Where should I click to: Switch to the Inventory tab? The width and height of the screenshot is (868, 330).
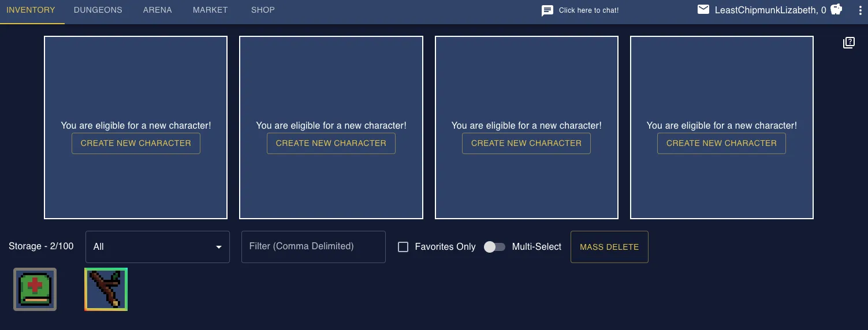point(31,10)
